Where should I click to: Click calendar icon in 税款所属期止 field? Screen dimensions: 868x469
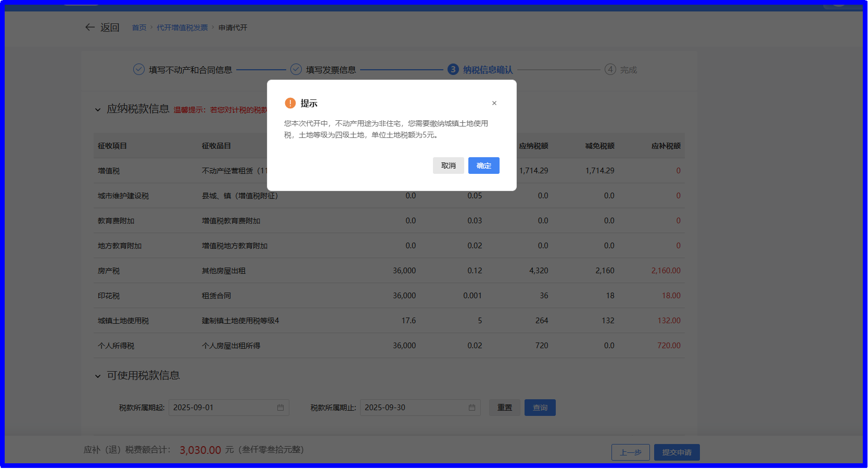(x=472, y=408)
